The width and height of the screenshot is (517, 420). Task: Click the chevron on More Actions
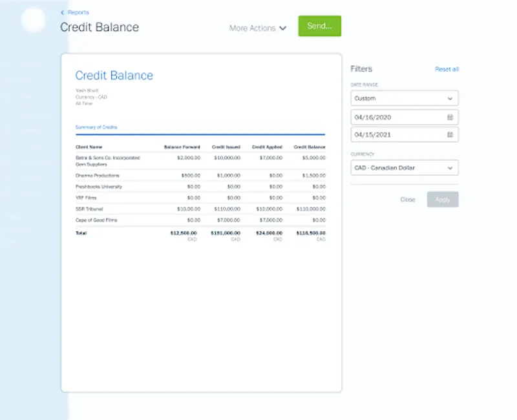[x=283, y=28]
